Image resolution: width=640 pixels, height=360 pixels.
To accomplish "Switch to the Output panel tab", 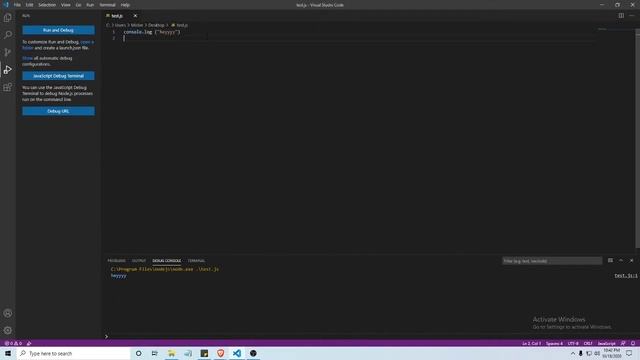I will (139, 260).
